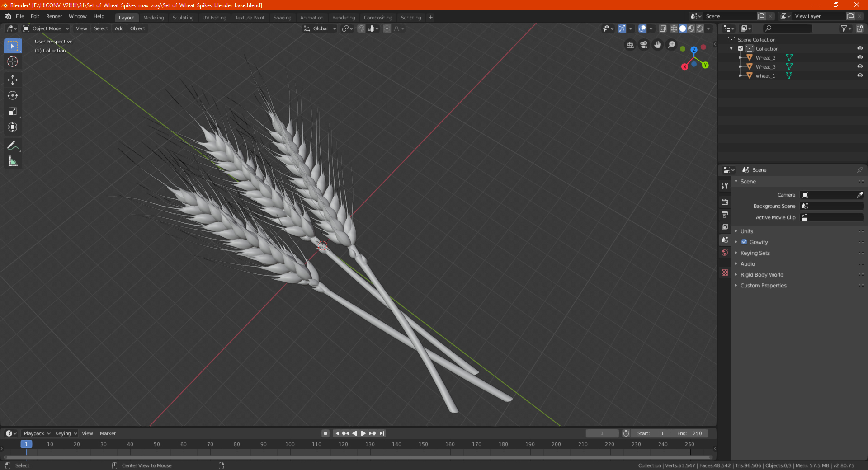The width and height of the screenshot is (868, 470).
Task: Uncheck the Collection exclude checkbox
Action: point(741,48)
